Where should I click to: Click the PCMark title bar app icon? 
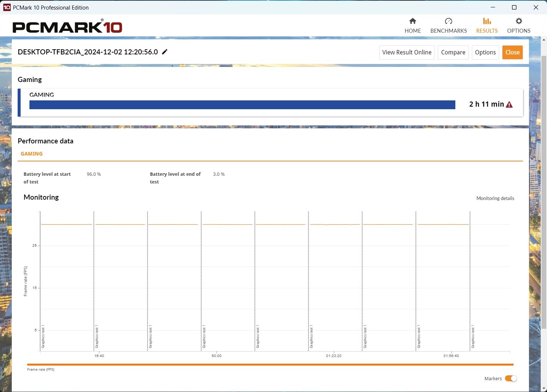7,7
